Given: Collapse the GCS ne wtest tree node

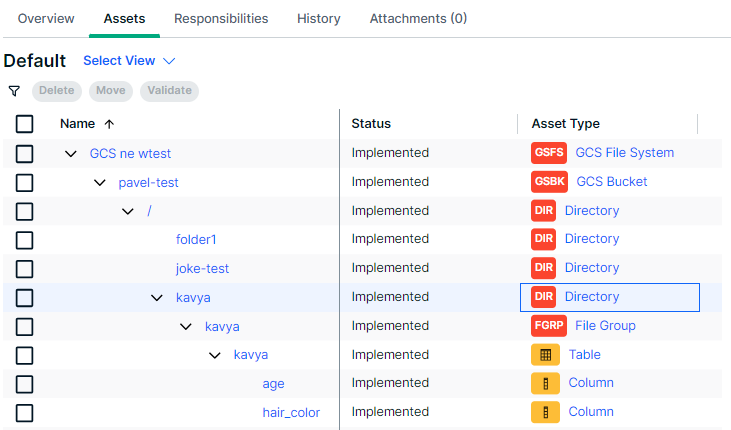Looking at the screenshot, I should tap(71, 154).
